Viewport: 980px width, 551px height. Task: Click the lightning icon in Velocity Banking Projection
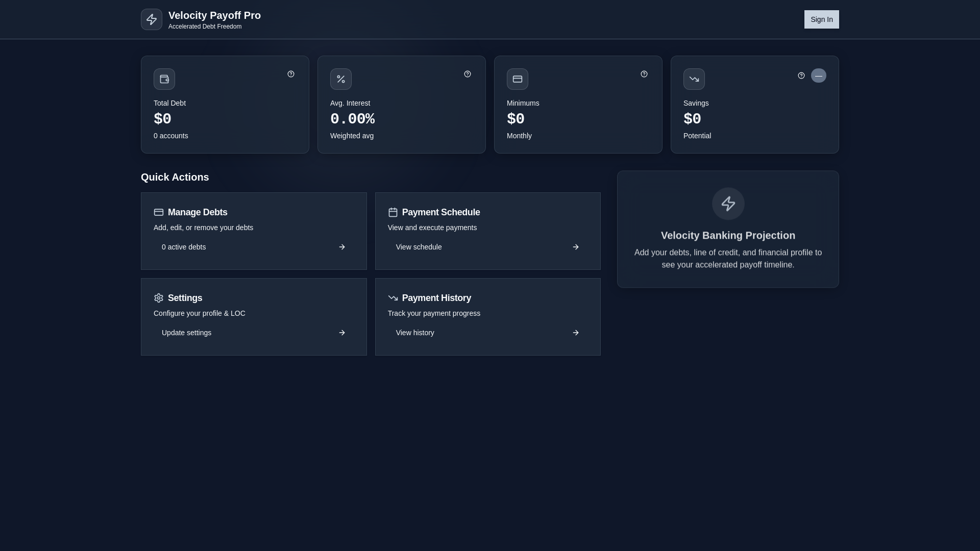click(x=728, y=204)
